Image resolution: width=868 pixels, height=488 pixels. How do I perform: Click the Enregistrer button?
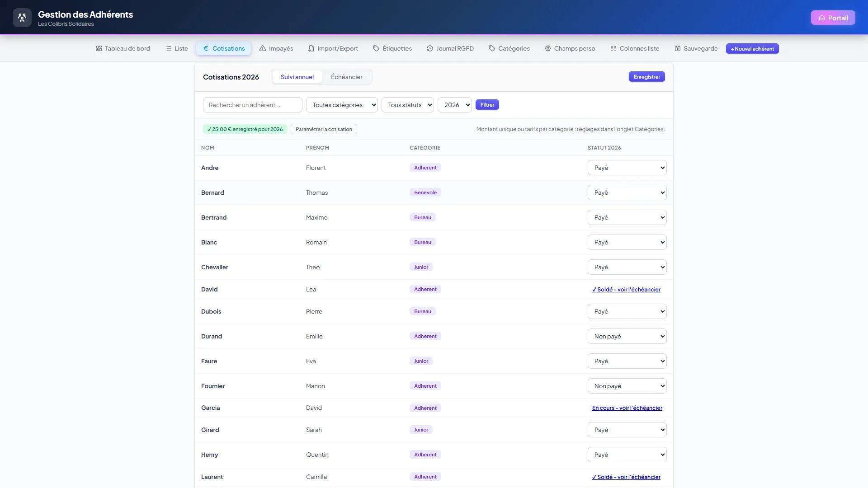[646, 77]
